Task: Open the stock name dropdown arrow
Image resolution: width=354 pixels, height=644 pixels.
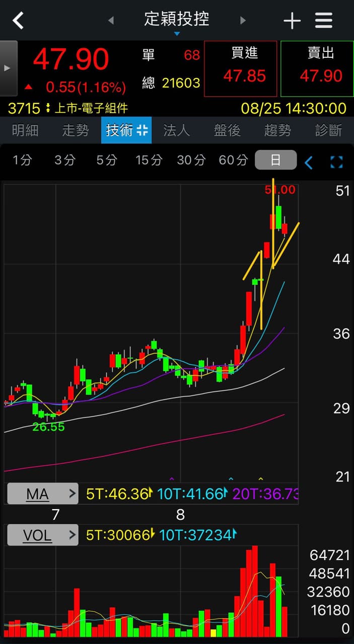Action: pyautogui.click(x=177, y=34)
